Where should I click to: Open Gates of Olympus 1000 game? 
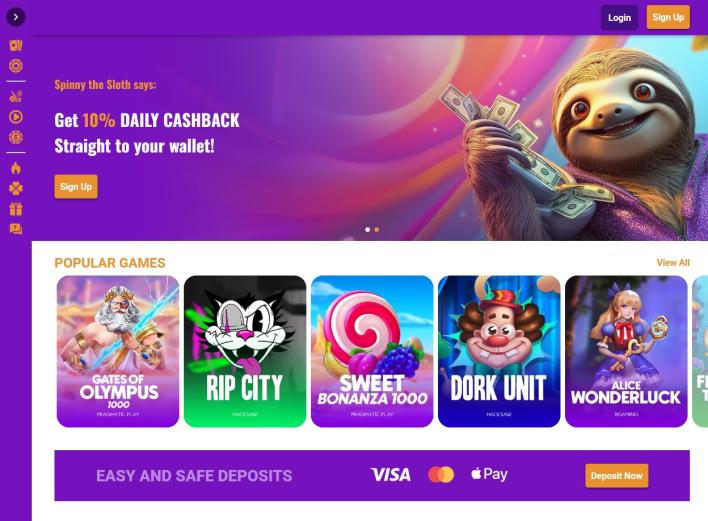tap(118, 351)
